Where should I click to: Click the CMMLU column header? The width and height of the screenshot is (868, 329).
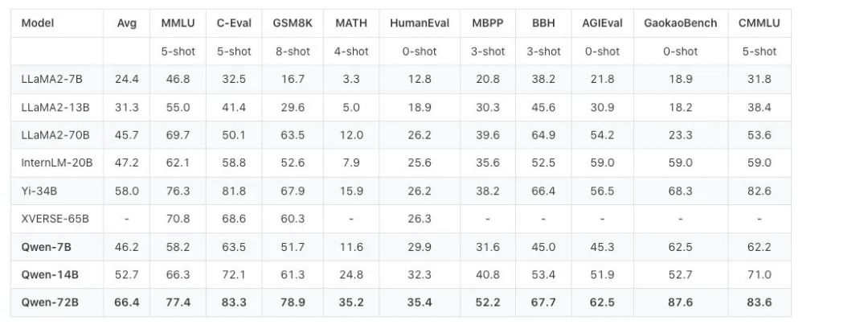(759, 23)
